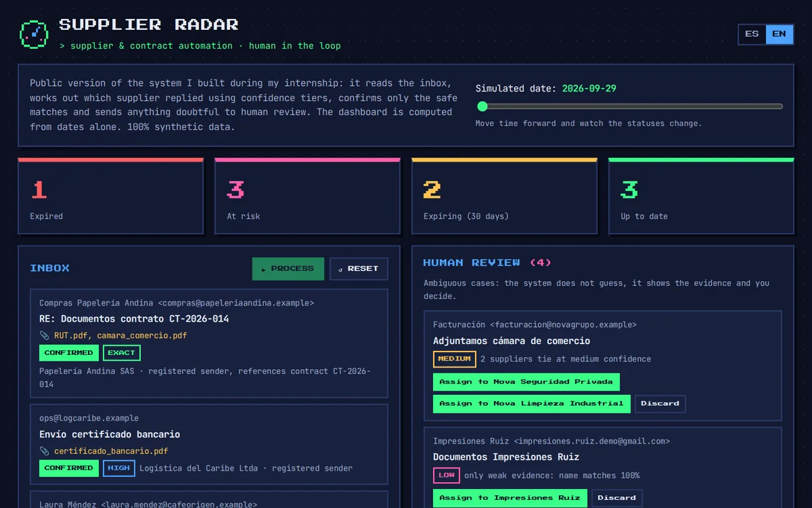Open review item 'Adjuntamos cámara de comercio'
812x508 pixels.
point(512,341)
